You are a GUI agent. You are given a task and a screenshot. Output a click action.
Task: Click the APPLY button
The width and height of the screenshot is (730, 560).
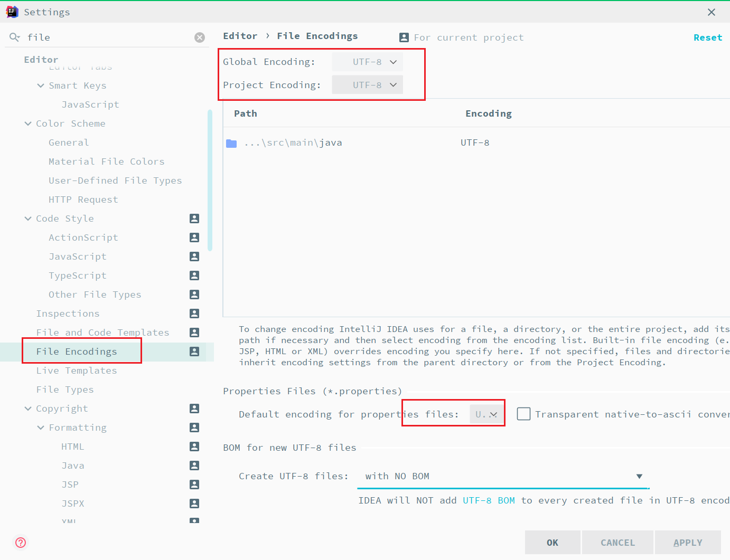(x=688, y=543)
